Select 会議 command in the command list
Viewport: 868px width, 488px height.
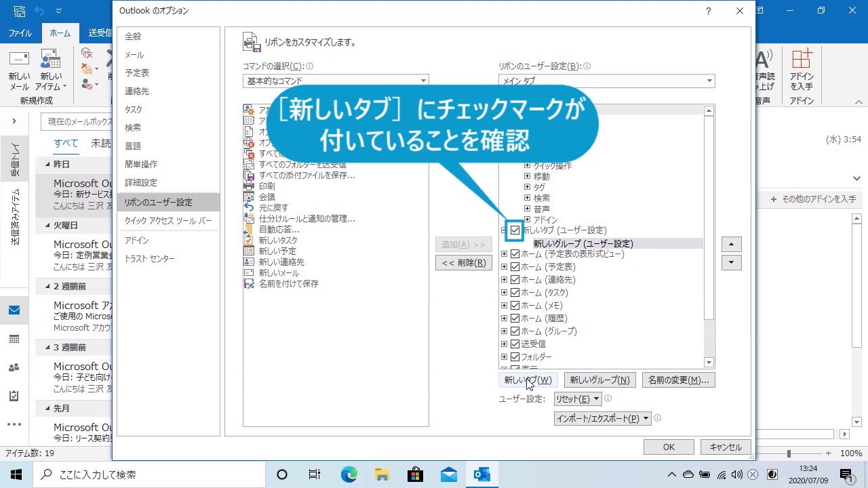click(267, 197)
